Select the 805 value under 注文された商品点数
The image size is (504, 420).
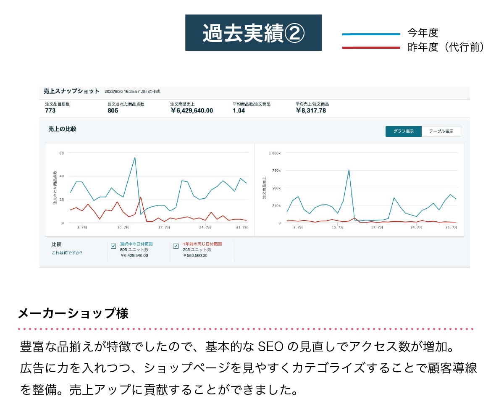pos(113,111)
